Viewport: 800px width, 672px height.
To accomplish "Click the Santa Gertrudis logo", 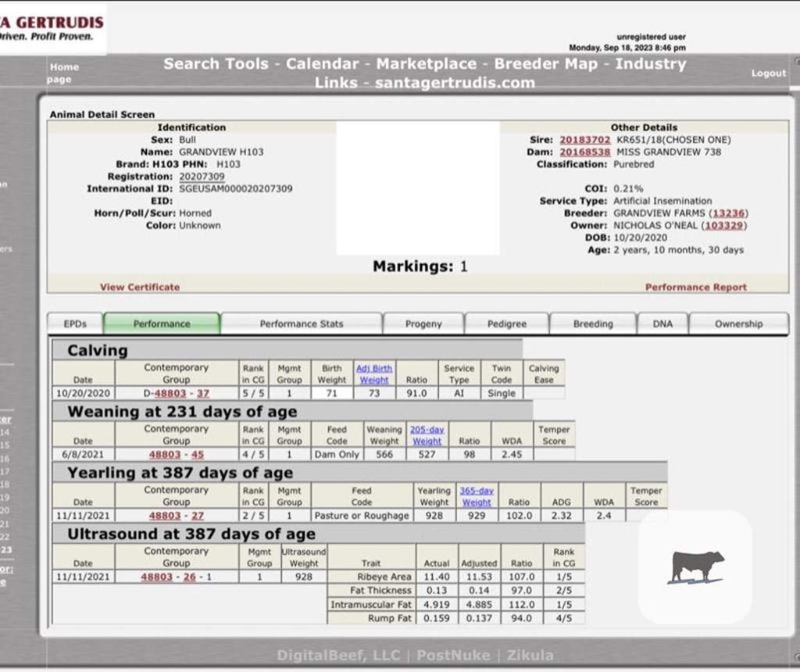I will tap(52, 27).
